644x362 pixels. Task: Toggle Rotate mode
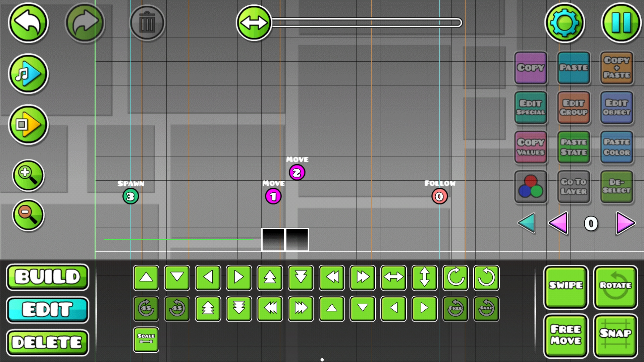[615, 287]
